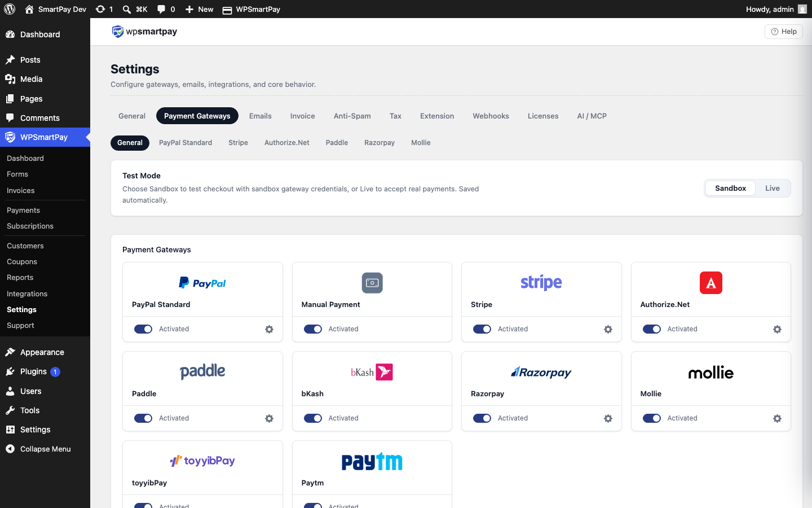Click the SmartPay Dev home icon
The height and width of the screenshot is (508, 812).
29,9
